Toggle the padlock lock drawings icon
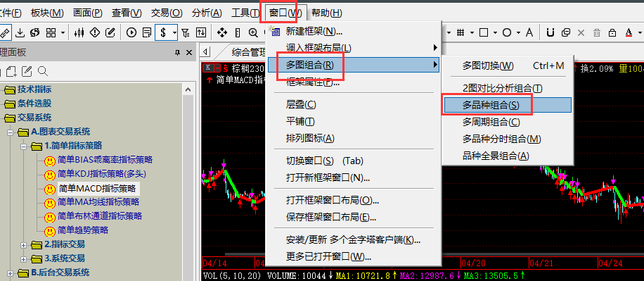 coord(612,32)
